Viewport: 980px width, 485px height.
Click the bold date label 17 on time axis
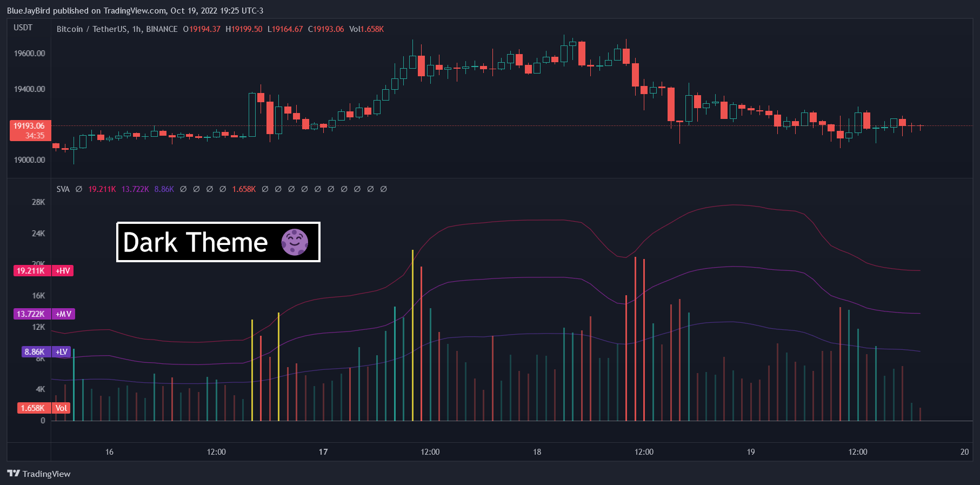coord(323,452)
